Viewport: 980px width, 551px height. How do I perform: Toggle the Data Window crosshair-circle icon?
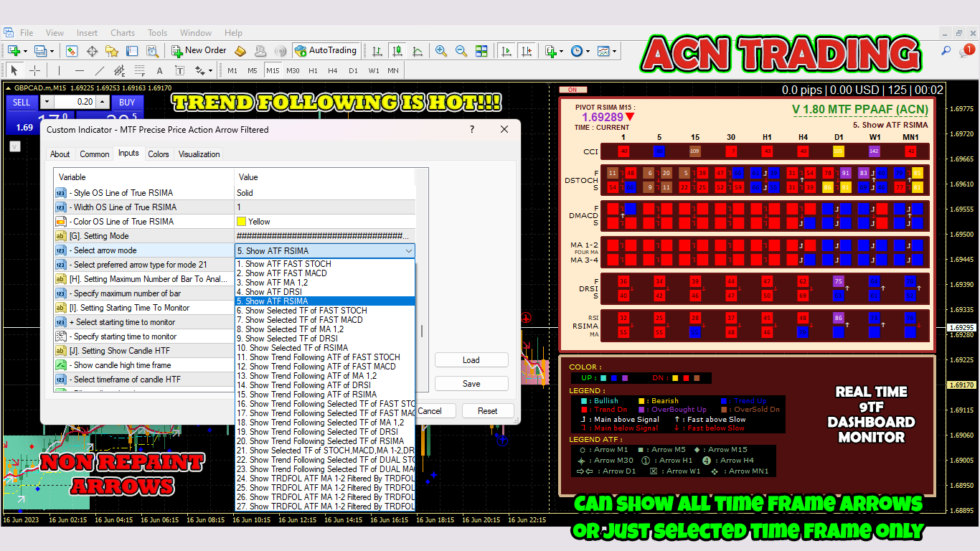click(92, 51)
